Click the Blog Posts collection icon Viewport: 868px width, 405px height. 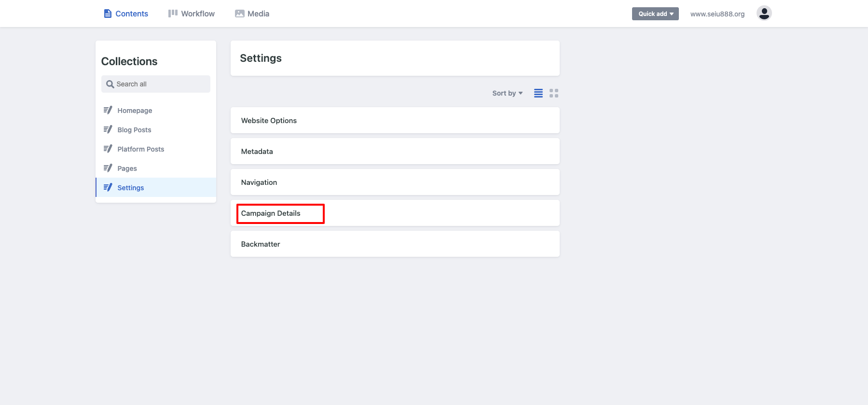click(x=108, y=129)
